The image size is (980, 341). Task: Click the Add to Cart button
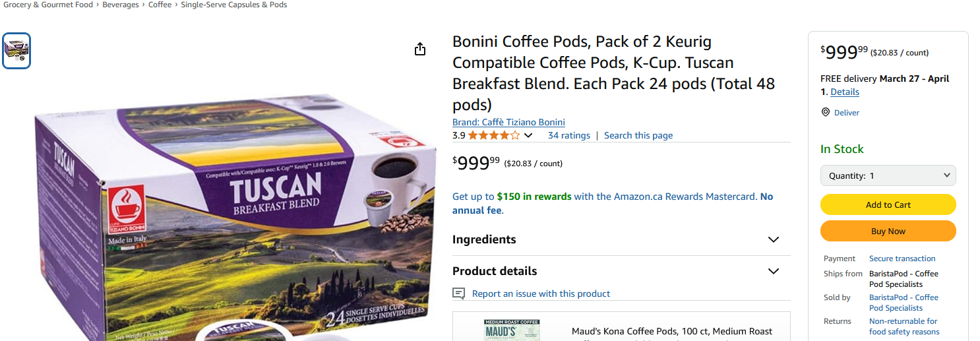pos(888,204)
